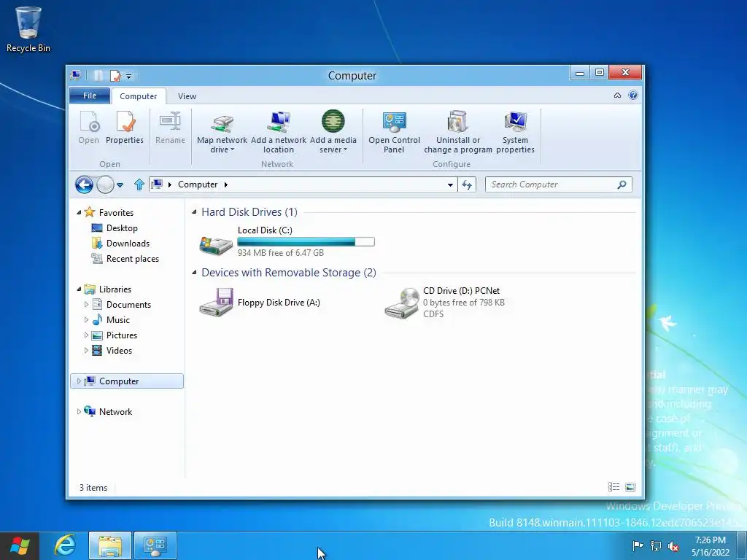
Task: Click the Rename ribbon icon
Action: [x=170, y=127]
